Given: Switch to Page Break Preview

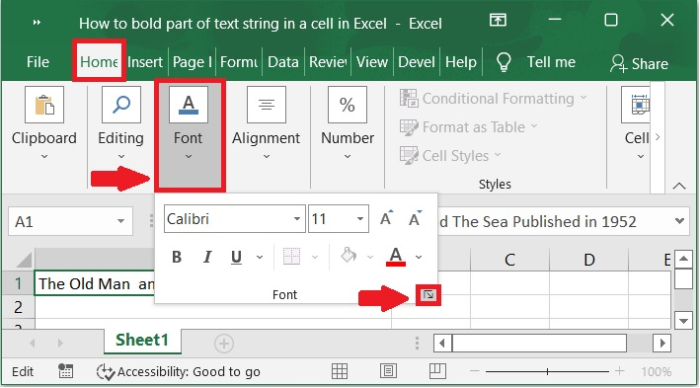Looking at the screenshot, I should 438,371.
